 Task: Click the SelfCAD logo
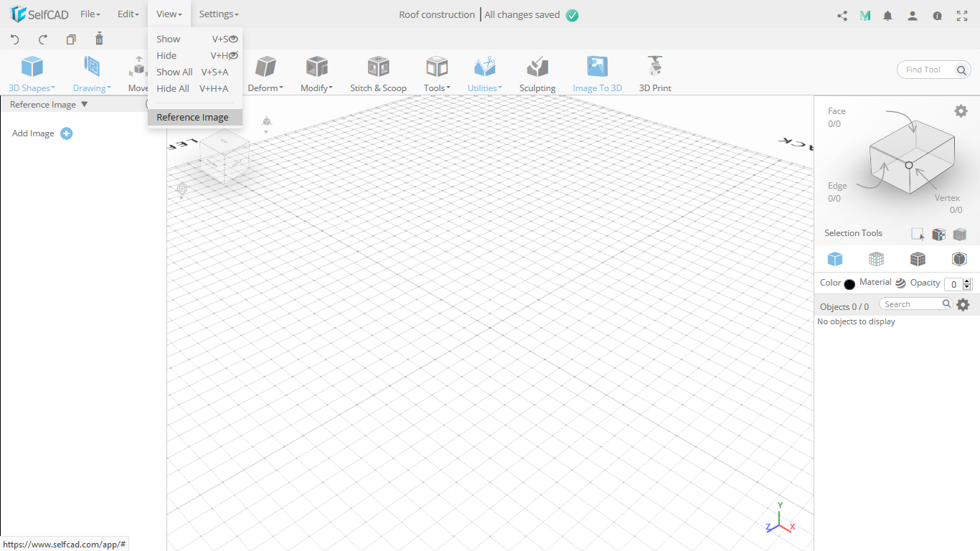tap(39, 14)
